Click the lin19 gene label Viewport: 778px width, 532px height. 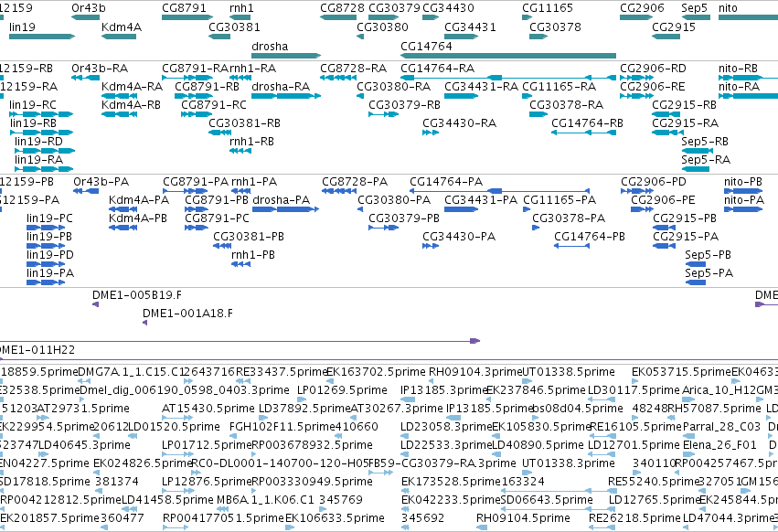[22, 27]
